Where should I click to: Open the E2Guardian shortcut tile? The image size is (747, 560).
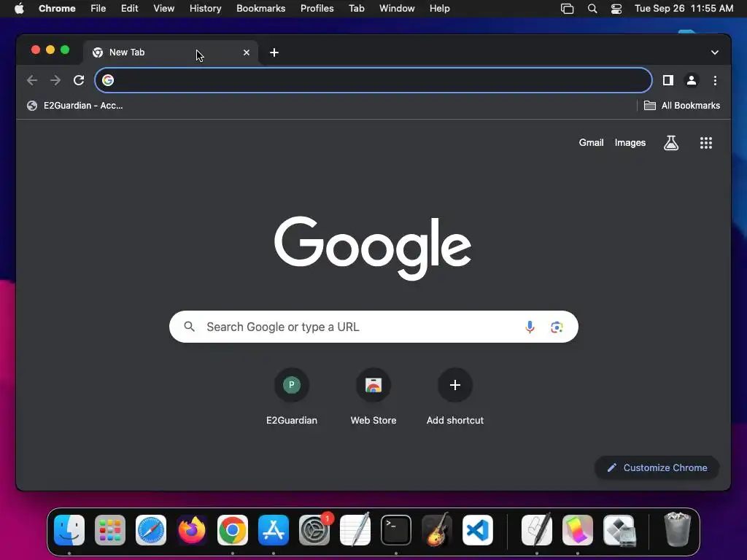point(292,397)
